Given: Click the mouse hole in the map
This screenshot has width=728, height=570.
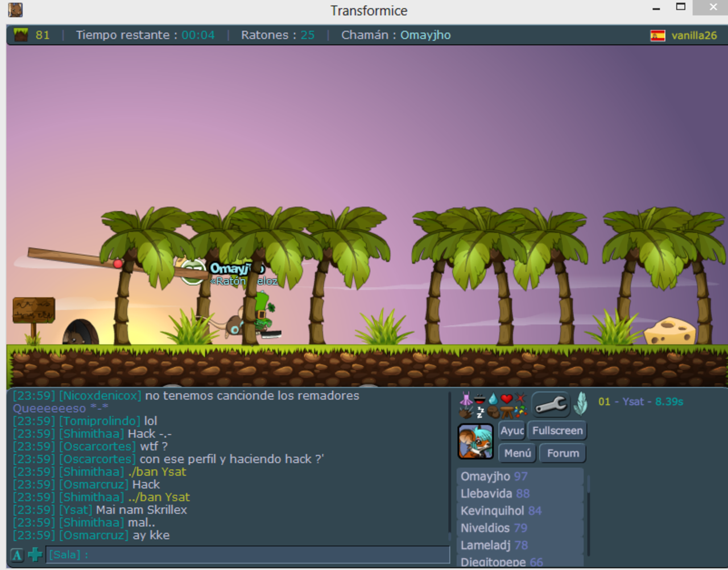Looking at the screenshot, I should tap(80, 333).
